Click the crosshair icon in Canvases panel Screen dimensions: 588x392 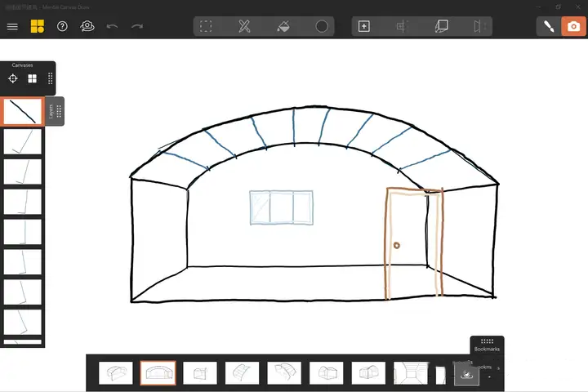tap(13, 79)
